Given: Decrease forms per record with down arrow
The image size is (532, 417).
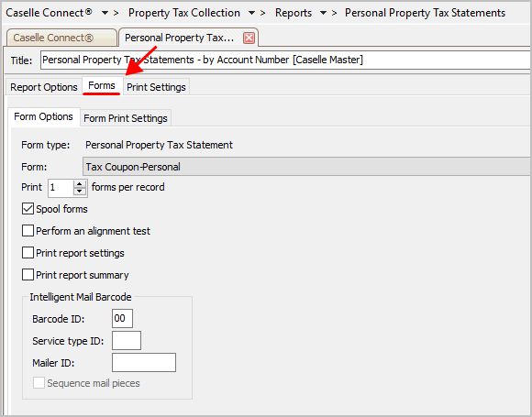Looking at the screenshot, I should [80, 192].
